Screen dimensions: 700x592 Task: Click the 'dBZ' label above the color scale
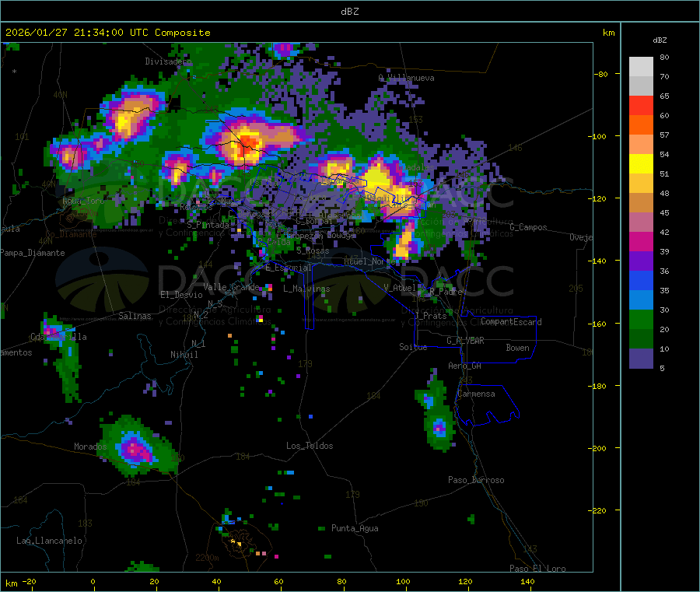660,40
